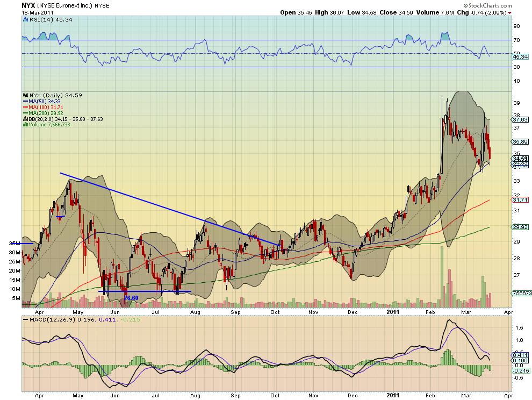Click the 37.63 upper band price tag
Screen dimensions: 532x400
pyautogui.click(x=520, y=119)
